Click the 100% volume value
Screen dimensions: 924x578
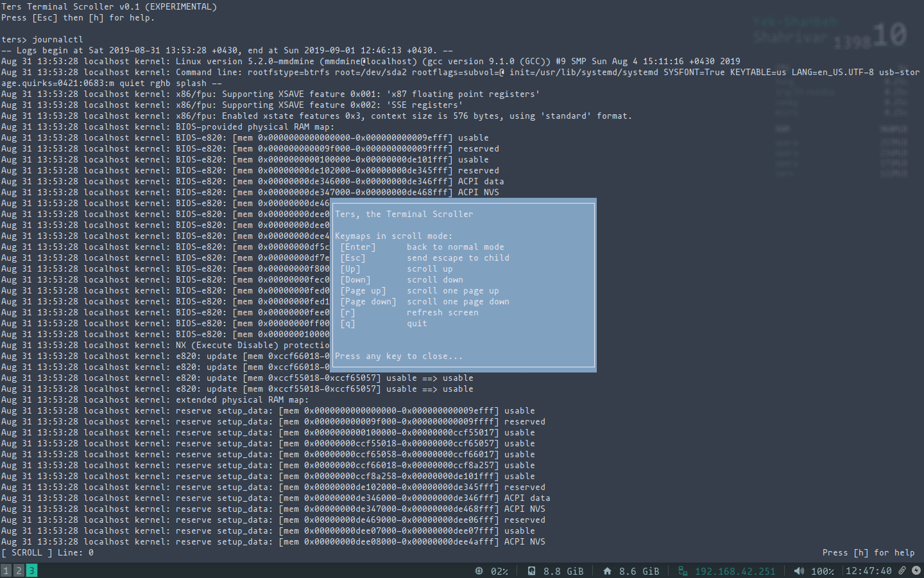823,571
